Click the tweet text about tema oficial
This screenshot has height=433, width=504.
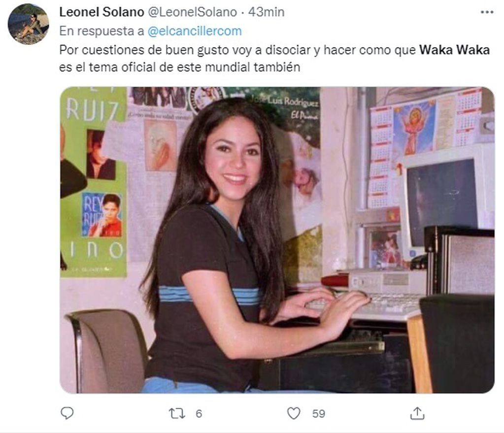[274, 59]
